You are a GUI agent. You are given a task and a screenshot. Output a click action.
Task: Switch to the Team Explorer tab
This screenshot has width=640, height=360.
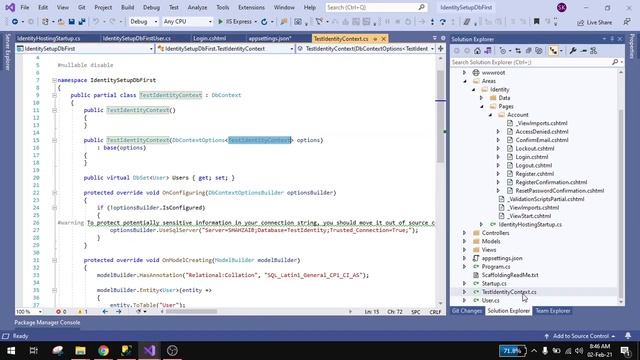[553, 311]
